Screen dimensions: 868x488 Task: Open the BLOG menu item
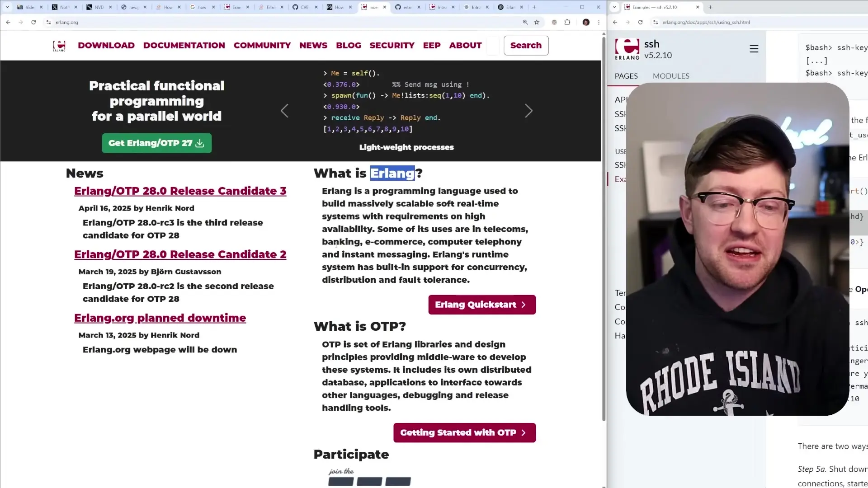(x=349, y=45)
